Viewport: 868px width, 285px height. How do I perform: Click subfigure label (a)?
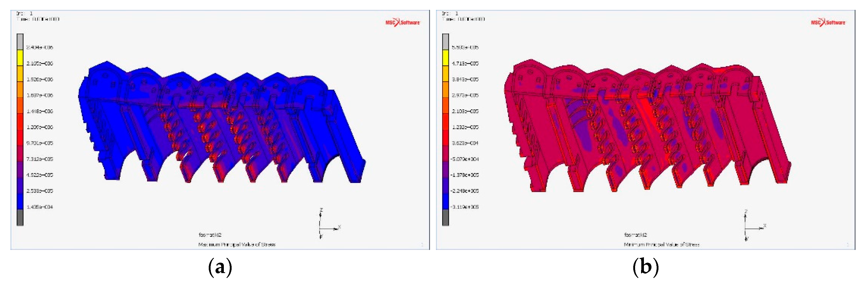(220, 268)
